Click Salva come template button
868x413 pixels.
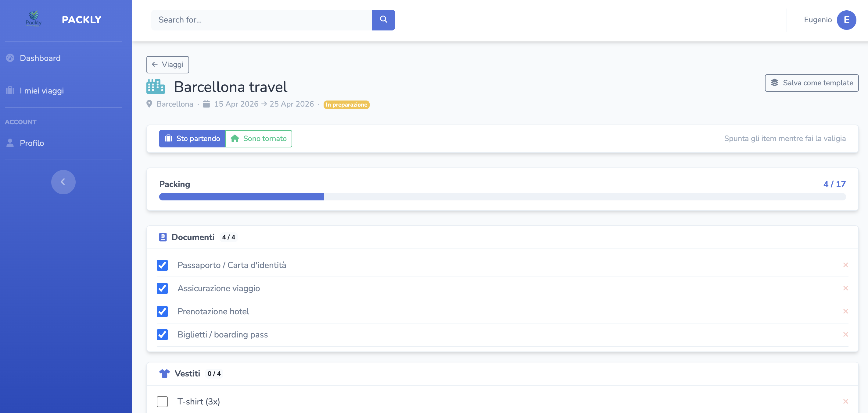[x=811, y=83]
